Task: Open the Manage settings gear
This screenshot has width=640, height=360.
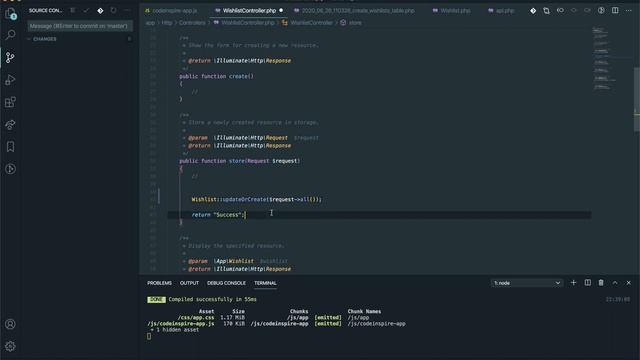Action: click(10, 347)
